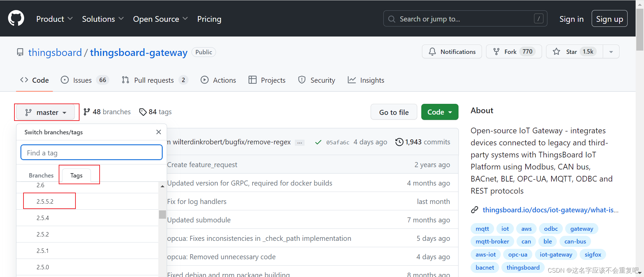Close the Switch branches/tags popup

click(x=159, y=132)
